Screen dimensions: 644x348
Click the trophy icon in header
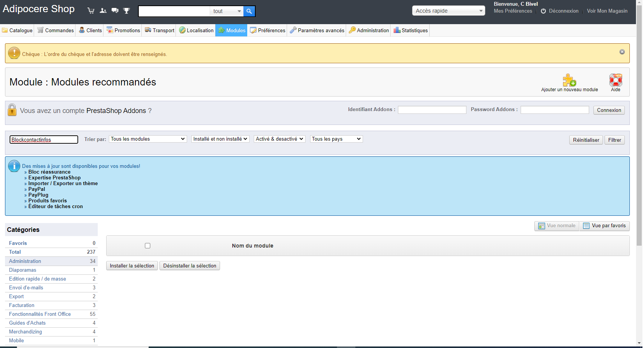coord(127,11)
